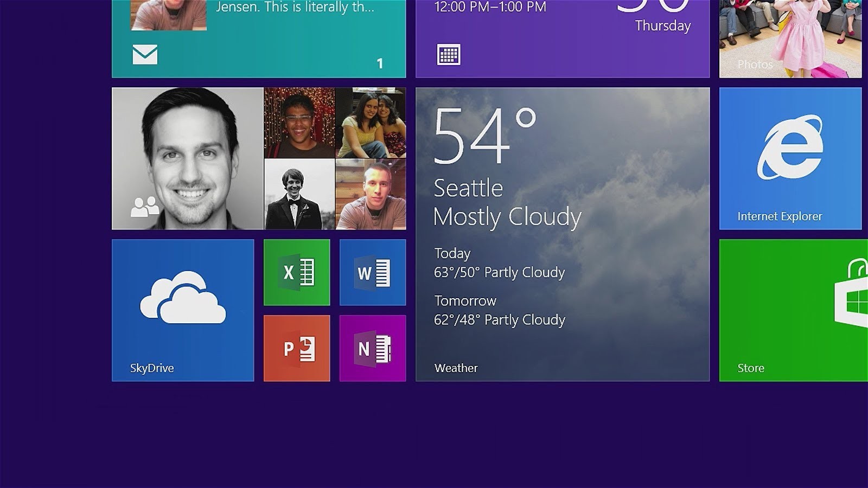Select the photo of man with glasses
The height and width of the screenshot is (488, 868).
pyautogui.click(x=299, y=123)
